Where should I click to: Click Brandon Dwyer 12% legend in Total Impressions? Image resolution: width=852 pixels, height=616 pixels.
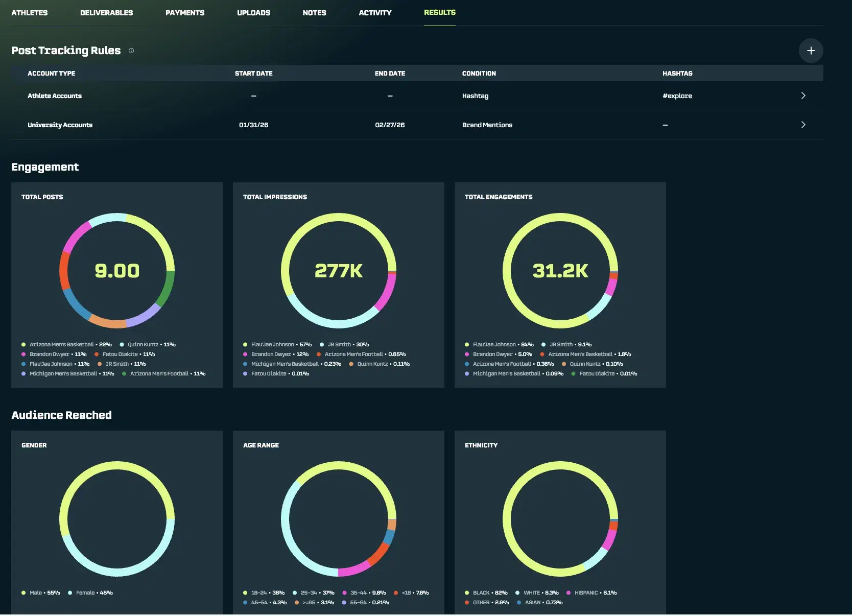pos(276,354)
